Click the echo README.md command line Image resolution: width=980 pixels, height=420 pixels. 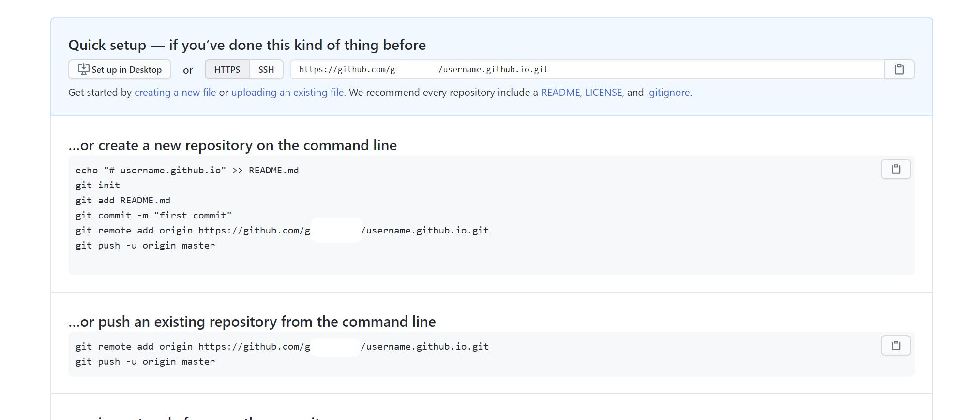click(187, 171)
